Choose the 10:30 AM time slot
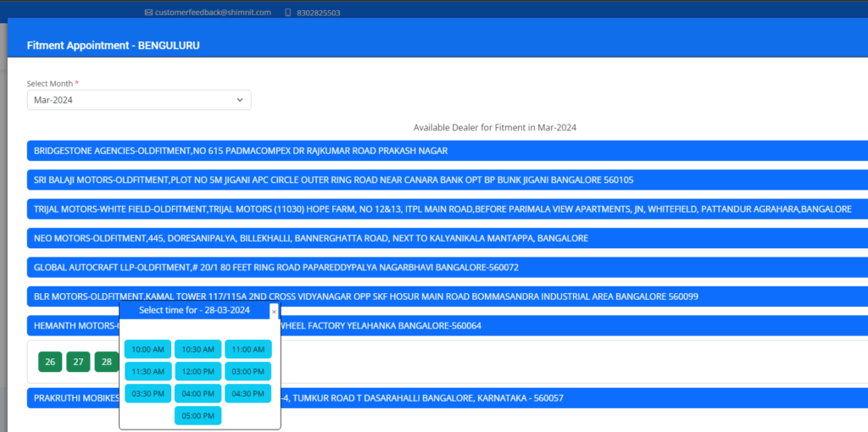The height and width of the screenshot is (432, 868). click(x=198, y=349)
